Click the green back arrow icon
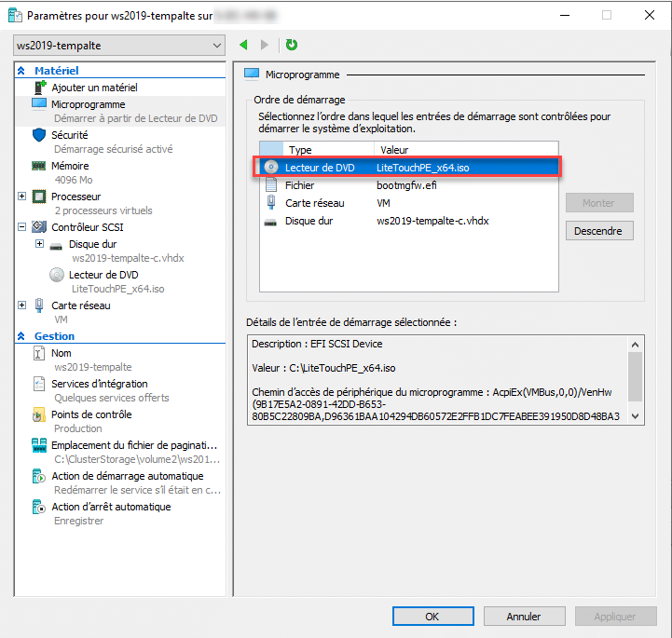 (244, 45)
